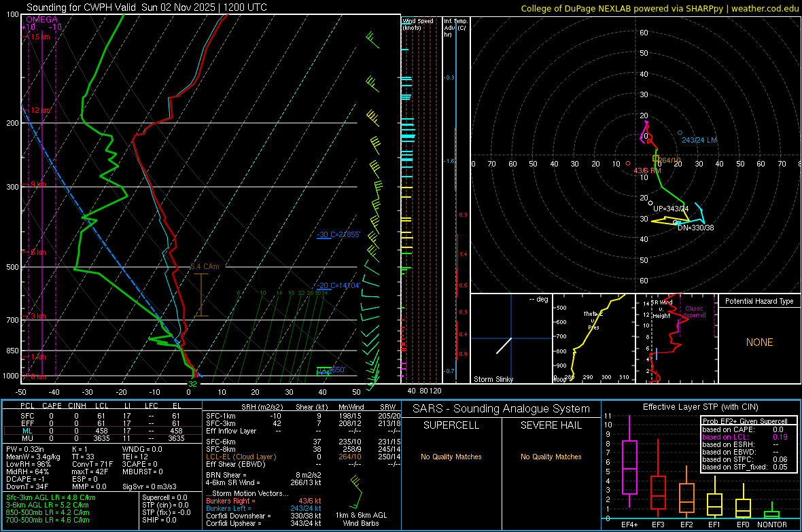The image size is (802, 532).
Task: Click the 9 km height marker
Action: 37,184
